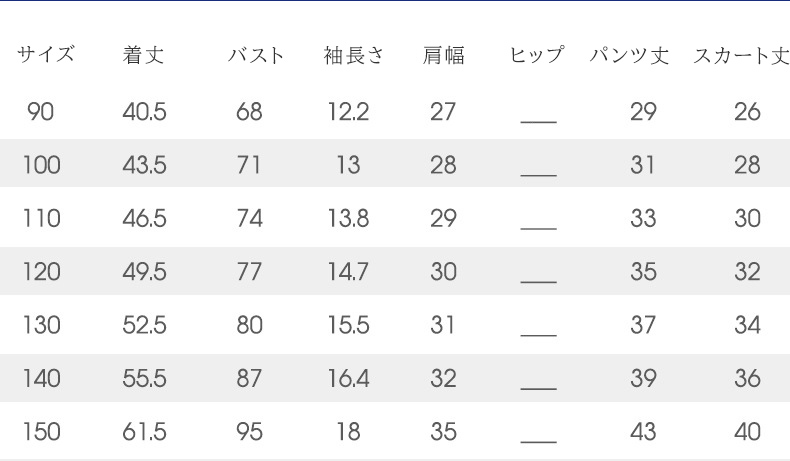This screenshot has height=461, width=790.
Task: Select the パンツ丈 column header
Action: tap(629, 56)
